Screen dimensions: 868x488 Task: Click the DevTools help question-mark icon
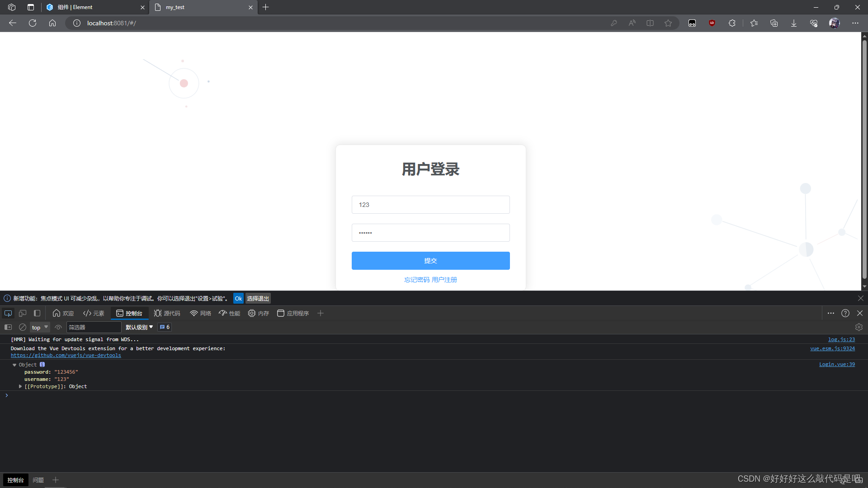[845, 313]
